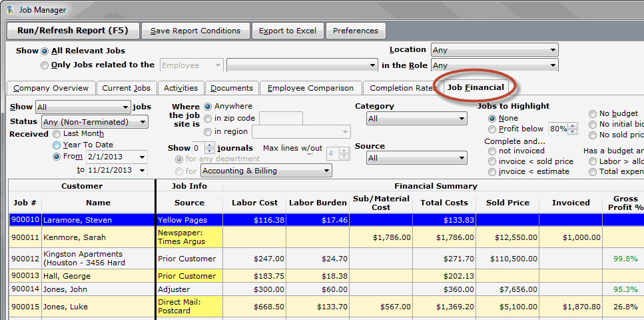The width and height of the screenshot is (644, 320).
Task: Select Total expenses radio
Action: [593, 173]
